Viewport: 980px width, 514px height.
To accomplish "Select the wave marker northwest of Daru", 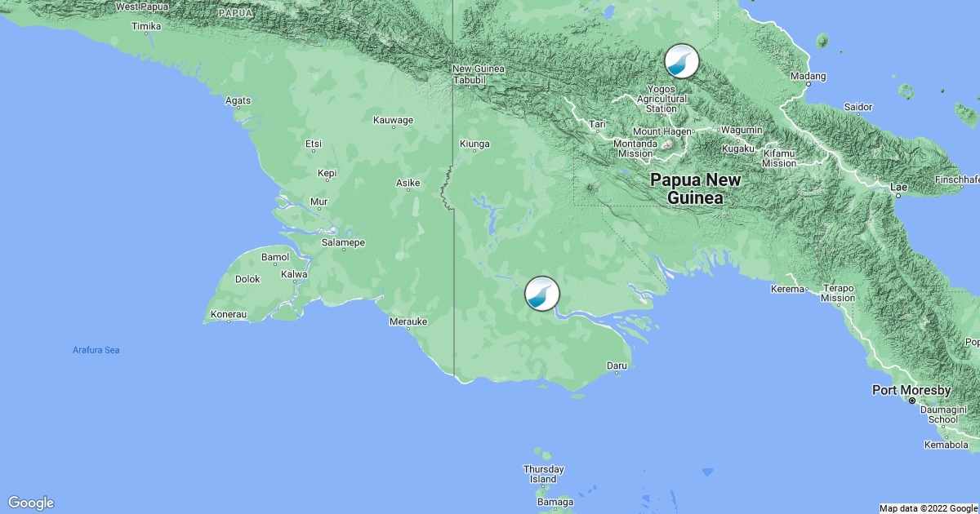I will coord(541,294).
